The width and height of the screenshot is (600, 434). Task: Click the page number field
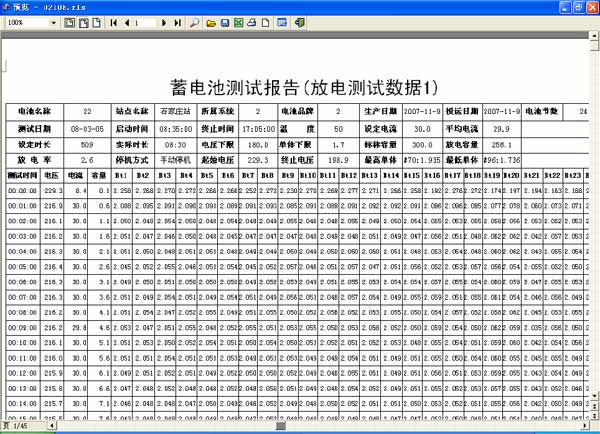click(x=145, y=23)
